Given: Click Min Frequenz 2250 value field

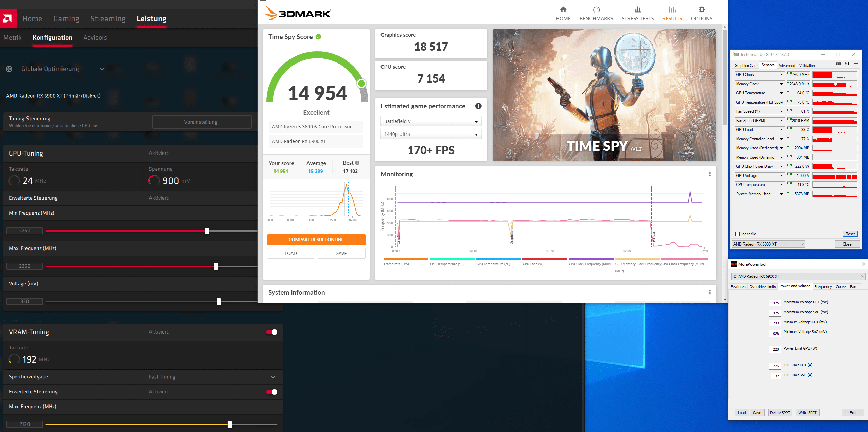Looking at the screenshot, I should click(24, 231).
